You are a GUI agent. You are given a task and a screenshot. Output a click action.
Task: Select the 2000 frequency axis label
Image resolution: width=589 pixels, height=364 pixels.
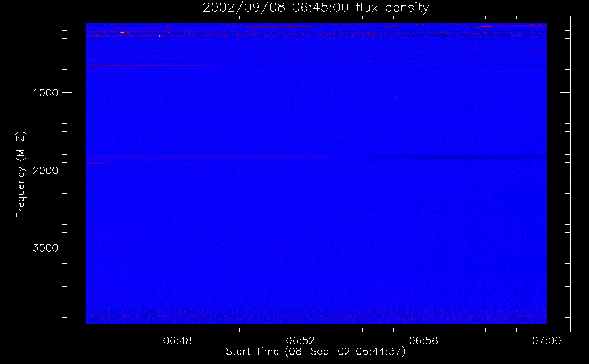(46, 170)
